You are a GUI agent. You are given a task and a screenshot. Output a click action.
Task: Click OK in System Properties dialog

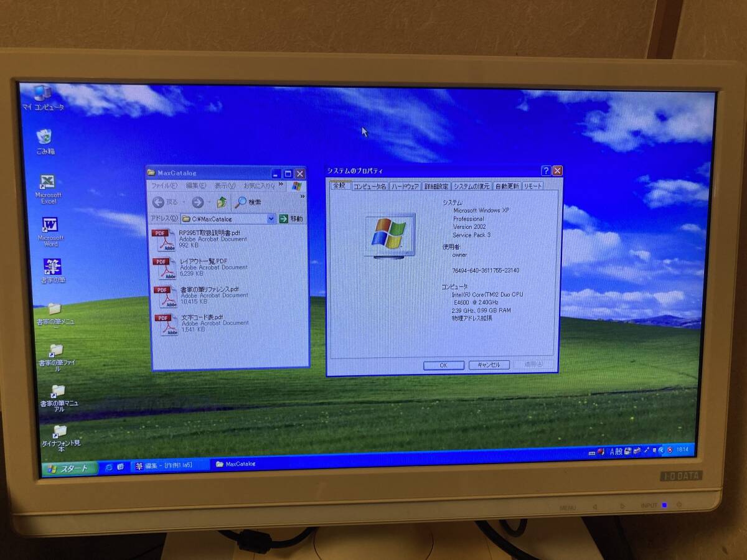pyautogui.click(x=443, y=365)
